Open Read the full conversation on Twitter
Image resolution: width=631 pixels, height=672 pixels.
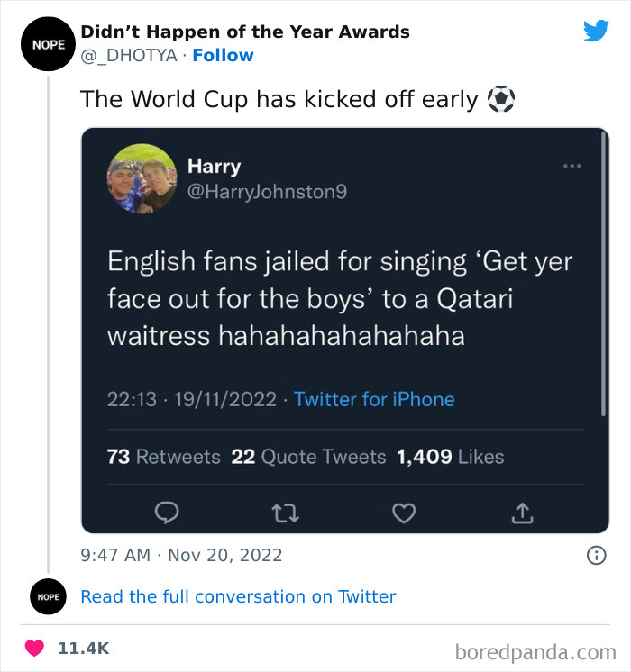coord(238,596)
